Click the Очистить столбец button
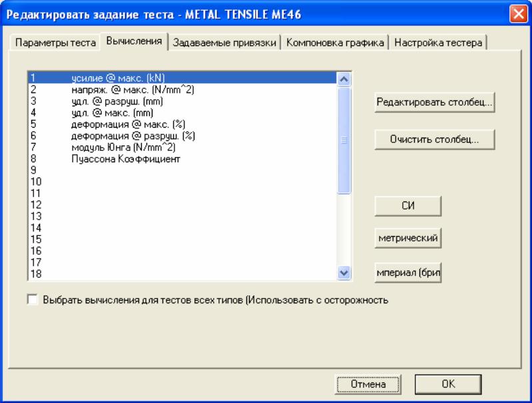 (x=435, y=139)
